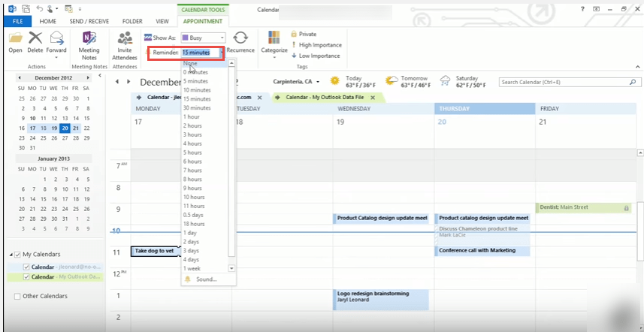The width and height of the screenshot is (644, 332).
Task: Collapse the folder pane with chevron
Action: 100,76
